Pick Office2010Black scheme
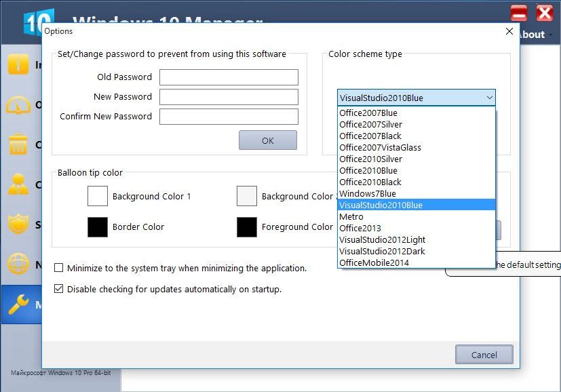 [417, 182]
